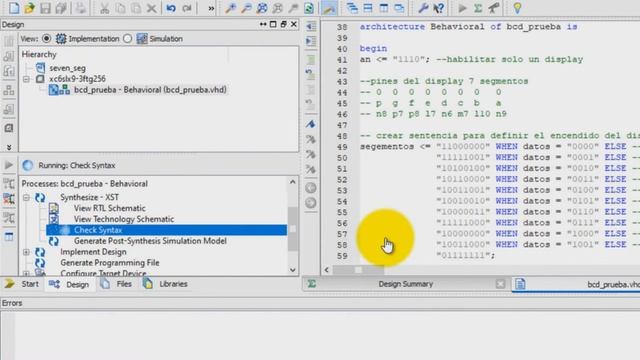Click the Zoom In magnifier icon
Image resolution: width=640 pixels, height=360 pixels.
[x=231, y=8]
